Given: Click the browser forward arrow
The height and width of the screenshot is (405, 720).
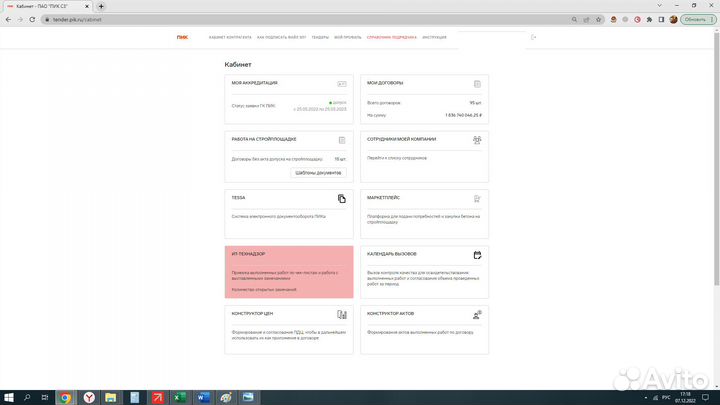Looking at the screenshot, I should 20,20.
